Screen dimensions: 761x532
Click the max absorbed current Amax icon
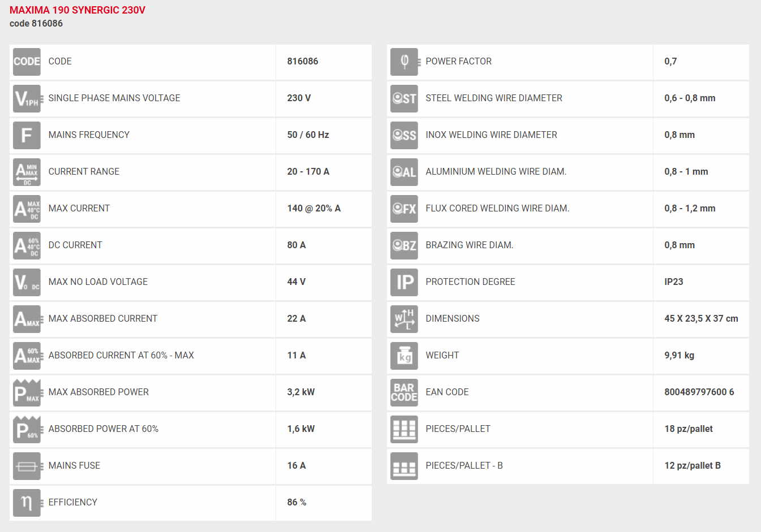pyautogui.click(x=28, y=319)
